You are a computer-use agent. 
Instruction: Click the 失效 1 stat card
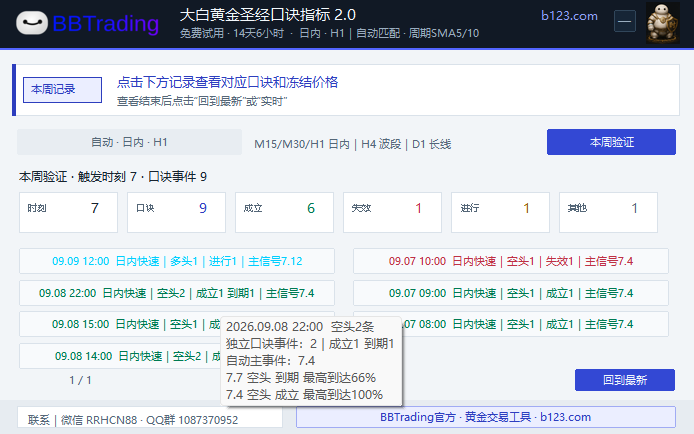(393, 212)
